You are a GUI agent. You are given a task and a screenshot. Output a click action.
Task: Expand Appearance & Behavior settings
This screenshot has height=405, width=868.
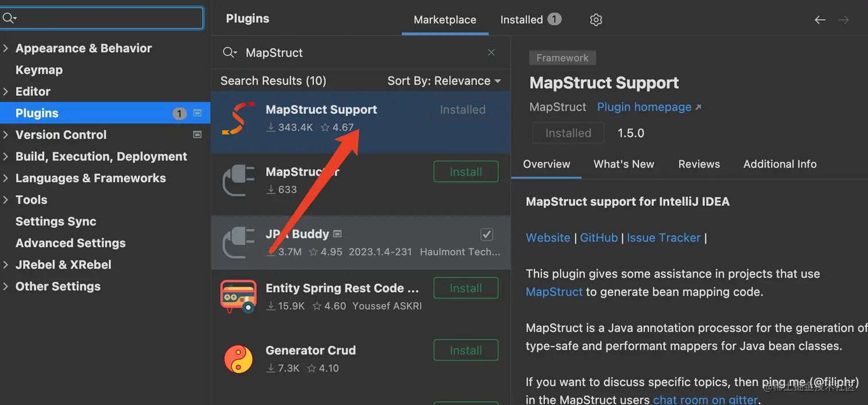coord(6,48)
